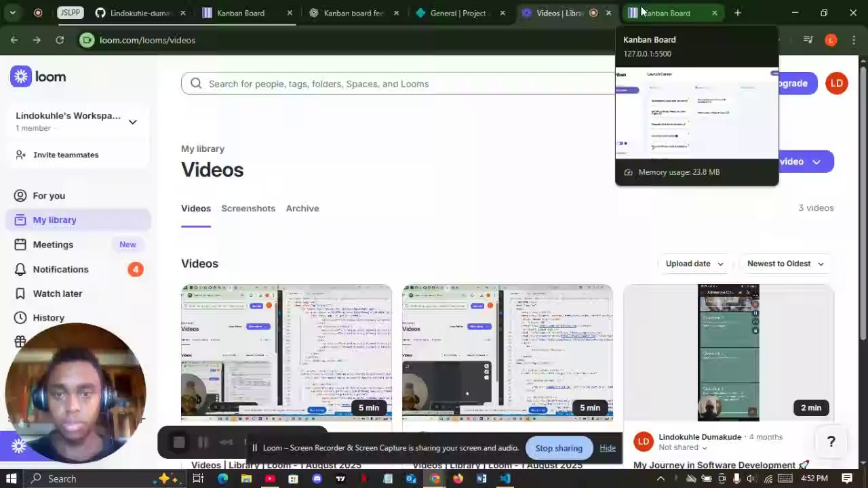Screen dimensions: 868x488
Task: Click the Kanban Board tab preview thumbnail
Action: click(697, 113)
